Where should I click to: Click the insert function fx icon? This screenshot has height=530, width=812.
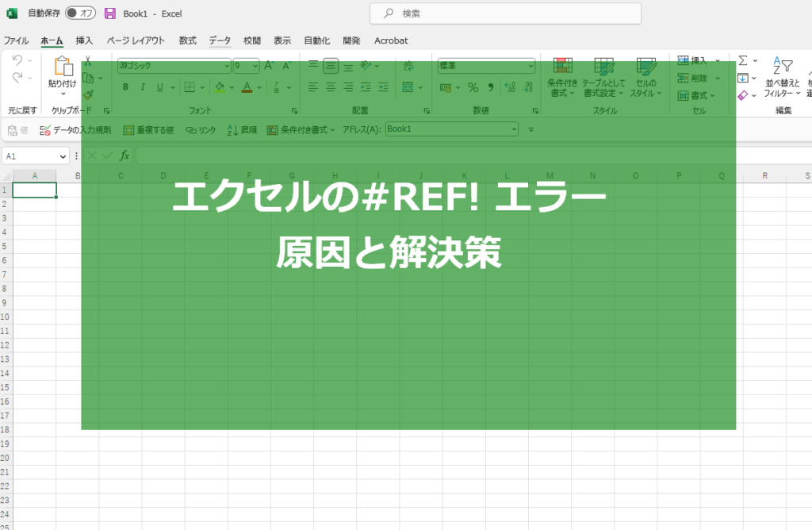(x=124, y=156)
